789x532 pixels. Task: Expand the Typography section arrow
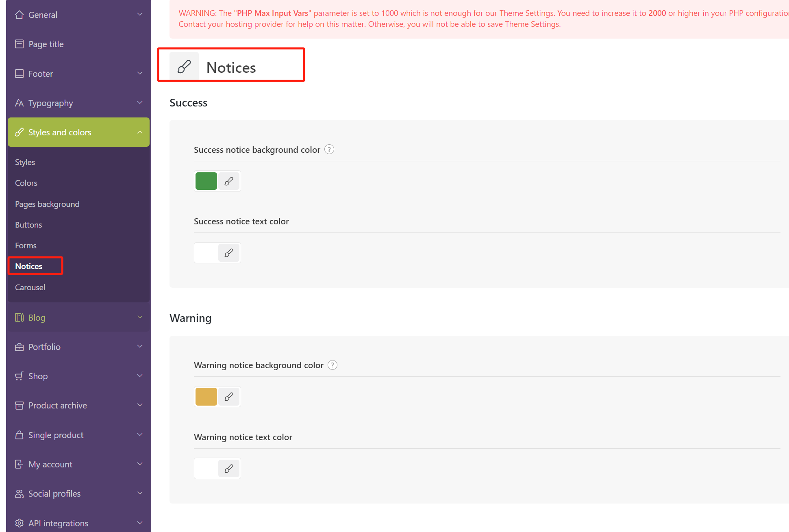[x=140, y=103]
